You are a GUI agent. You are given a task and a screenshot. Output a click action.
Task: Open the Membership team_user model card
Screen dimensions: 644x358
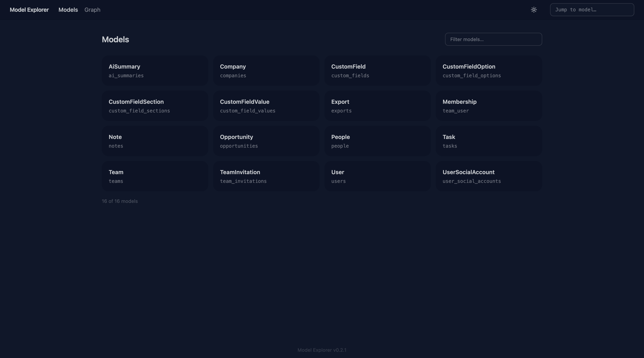point(489,106)
